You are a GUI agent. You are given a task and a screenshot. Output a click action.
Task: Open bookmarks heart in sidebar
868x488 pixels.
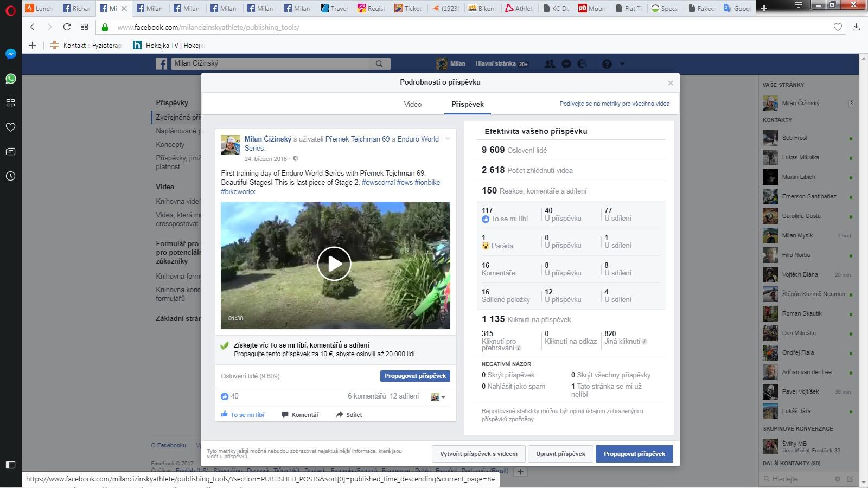tap(10, 127)
